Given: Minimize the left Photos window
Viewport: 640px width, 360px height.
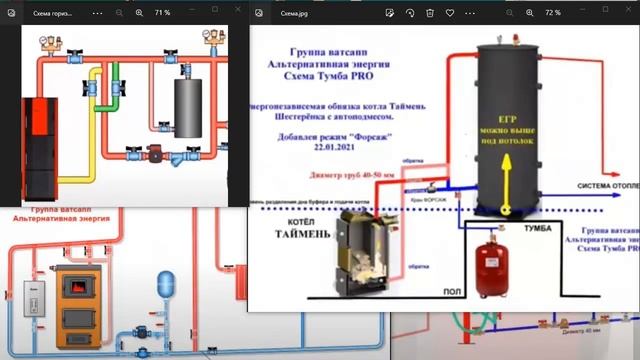Looking at the screenshot, I should click(192, 9).
